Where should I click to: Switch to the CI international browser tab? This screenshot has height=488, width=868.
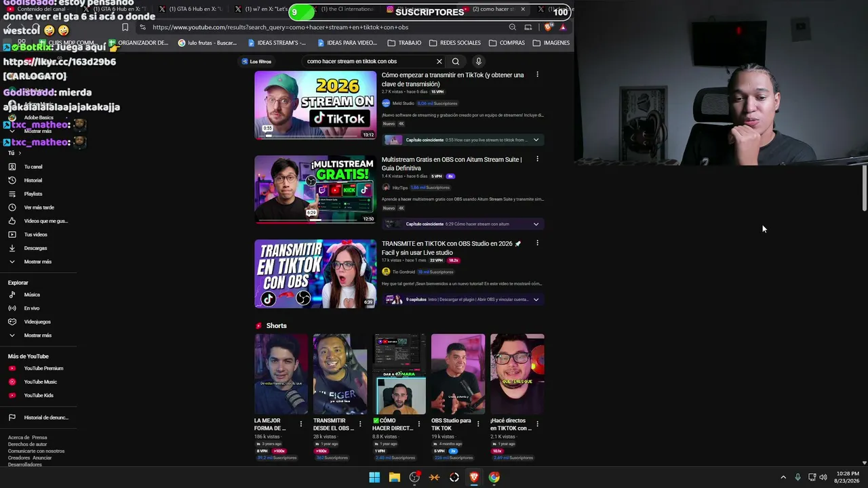[x=342, y=9]
